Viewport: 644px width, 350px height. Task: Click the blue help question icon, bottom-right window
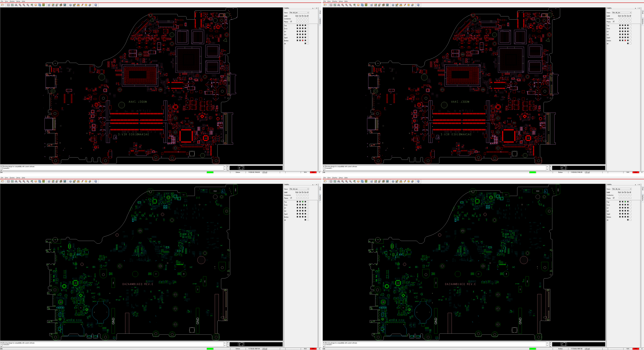click(418, 181)
